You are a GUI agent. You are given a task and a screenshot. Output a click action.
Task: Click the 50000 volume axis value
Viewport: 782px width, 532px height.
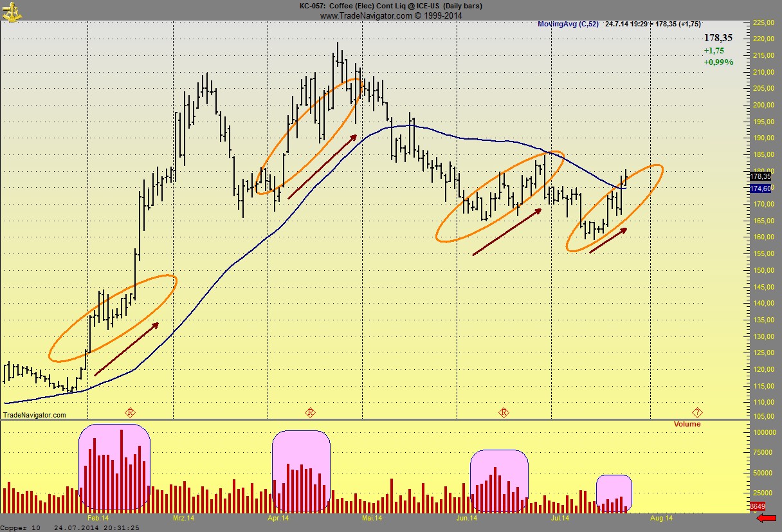click(x=761, y=473)
